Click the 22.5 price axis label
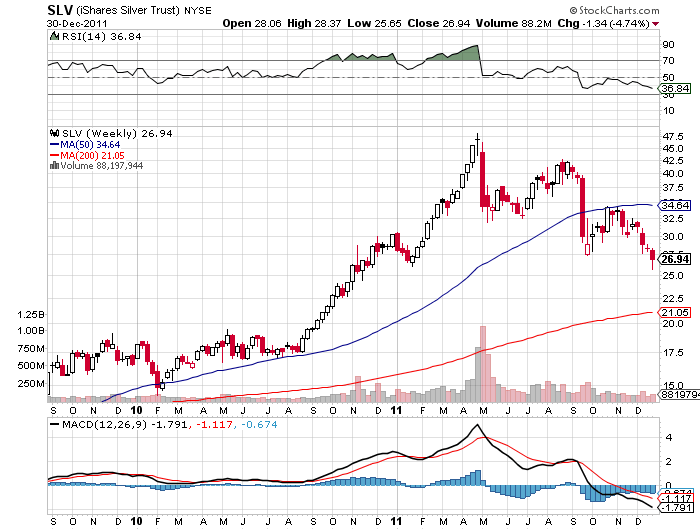The width and height of the screenshot is (700, 530). tap(673, 298)
